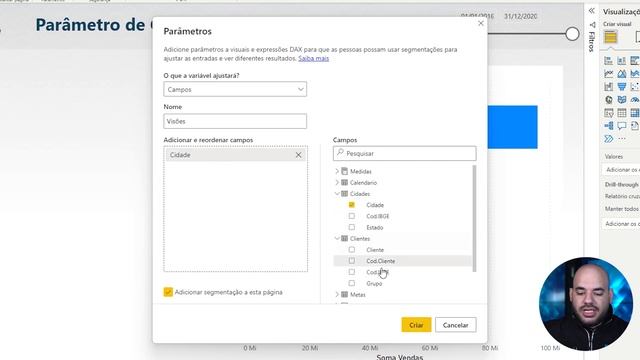
Task: Check the Cod.IBGE checkbox under Cidades
Action: click(351, 216)
